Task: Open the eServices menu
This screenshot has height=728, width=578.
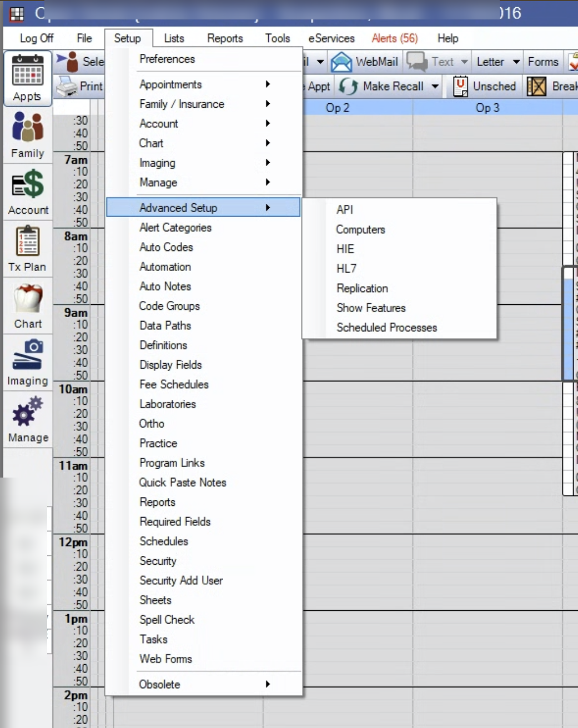Action: coord(331,38)
